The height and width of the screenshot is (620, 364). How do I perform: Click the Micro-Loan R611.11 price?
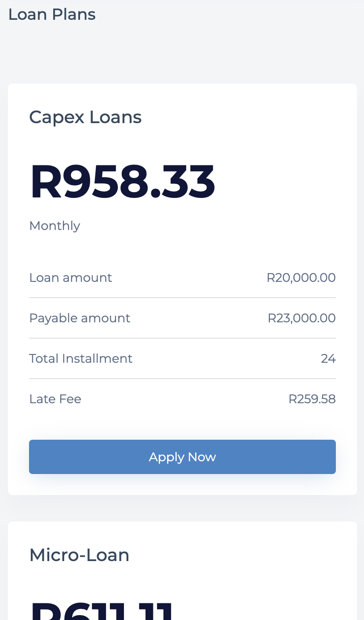click(101, 610)
